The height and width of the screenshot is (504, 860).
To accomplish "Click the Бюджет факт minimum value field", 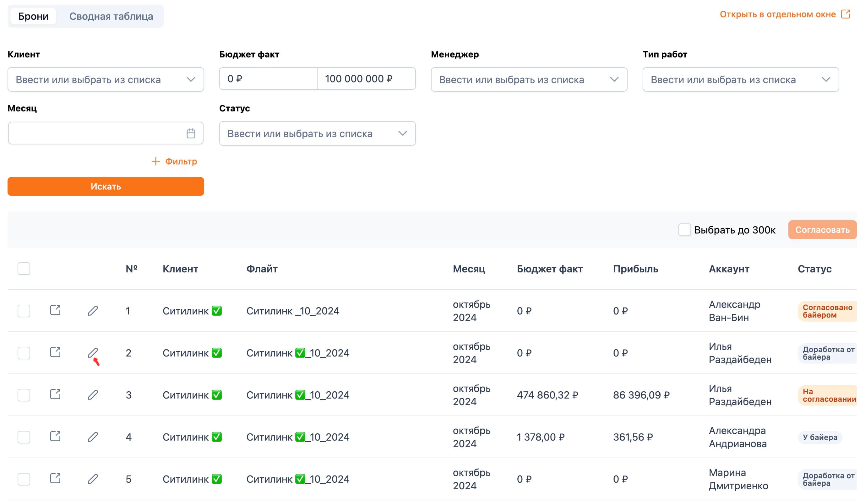I will pyautogui.click(x=268, y=79).
